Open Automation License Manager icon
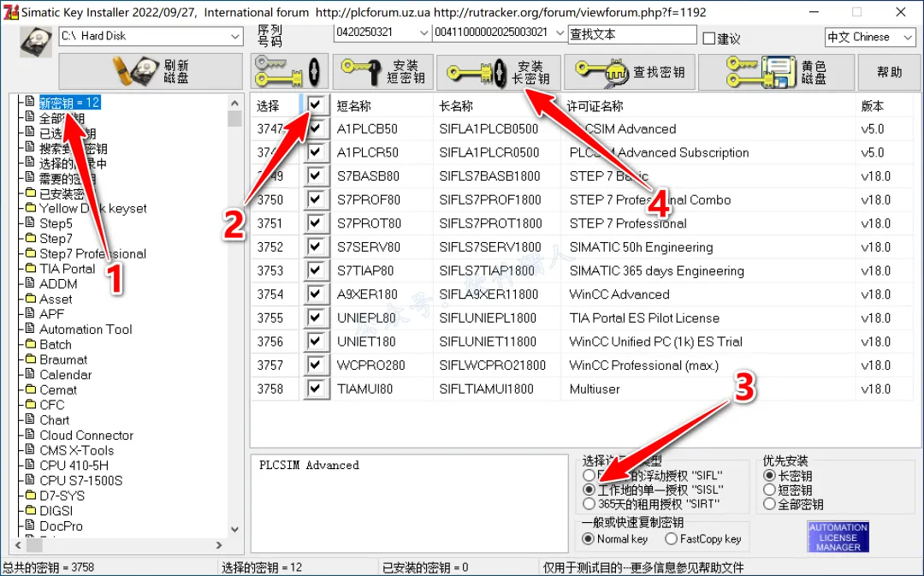Viewport: 924px width, 576px height. click(x=838, y=537)
